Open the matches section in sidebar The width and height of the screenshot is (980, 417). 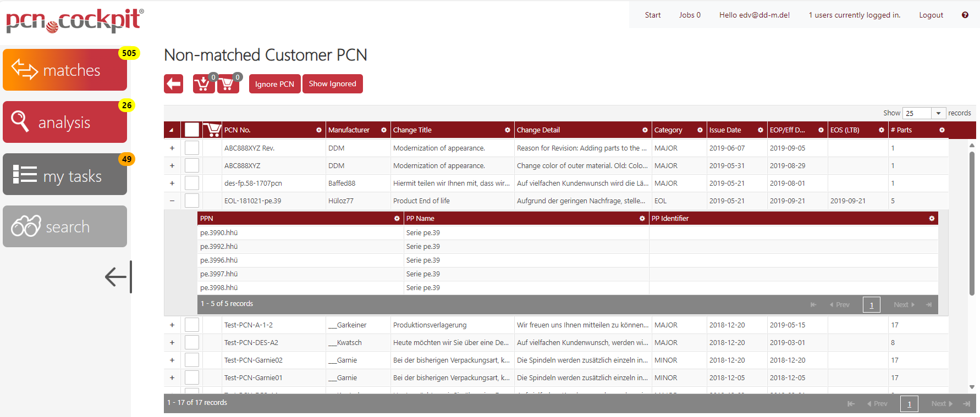tap(65, 70)
